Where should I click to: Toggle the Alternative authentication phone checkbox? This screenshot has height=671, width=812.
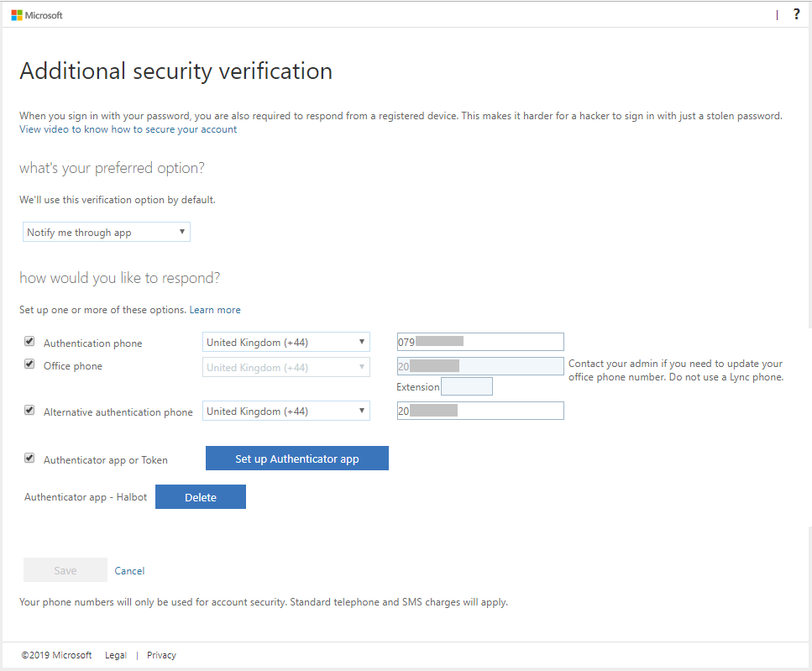29,409
